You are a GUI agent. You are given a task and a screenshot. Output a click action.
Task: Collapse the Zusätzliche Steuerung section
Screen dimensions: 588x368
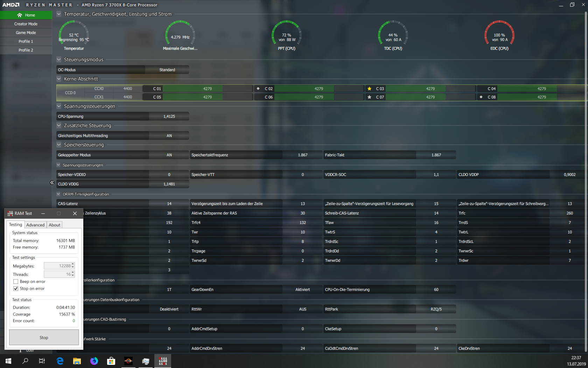[x=59, y=125]
